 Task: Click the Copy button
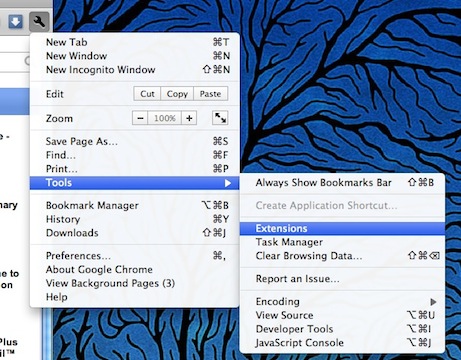click(x=177, y=94)
